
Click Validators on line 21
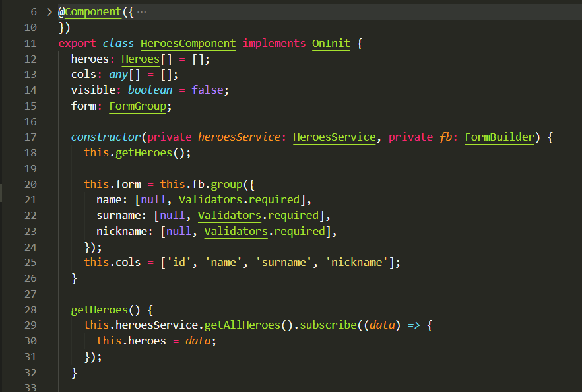point(210,200)
